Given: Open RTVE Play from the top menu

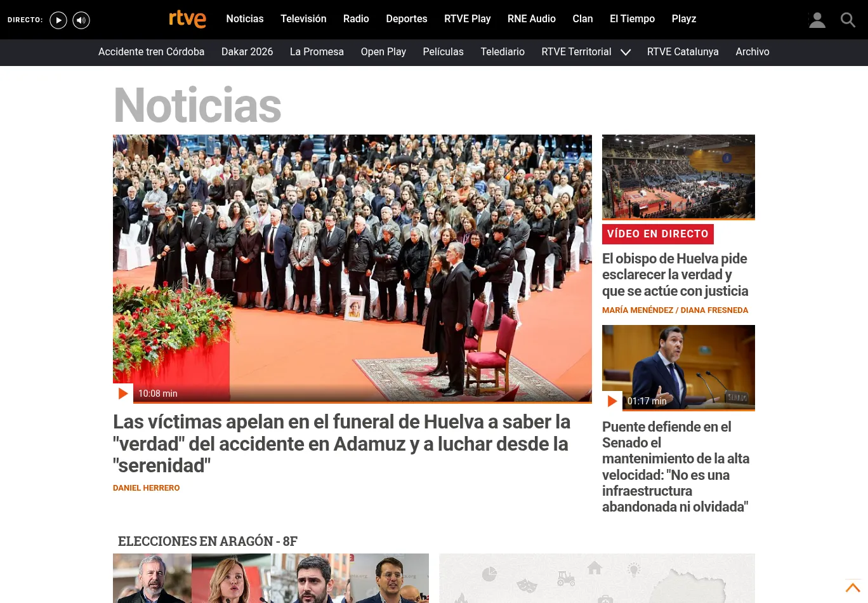Looking at the screenshot, I should pos(467,19).
